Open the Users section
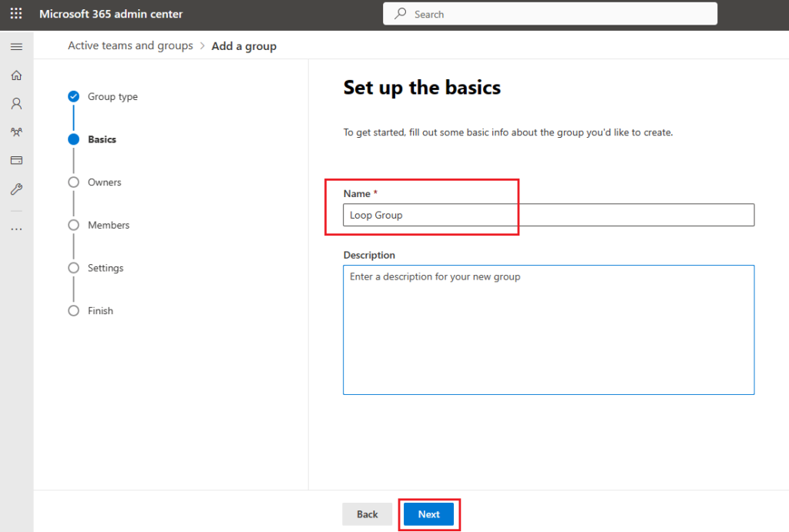The height and width of the screenshot is (532, 789). pos(15,103)
